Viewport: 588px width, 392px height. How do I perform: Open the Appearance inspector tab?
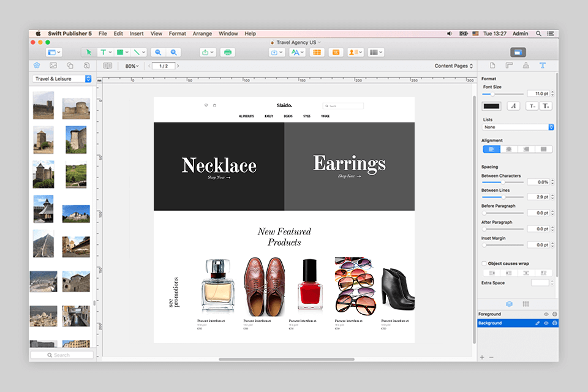point(526,66)
